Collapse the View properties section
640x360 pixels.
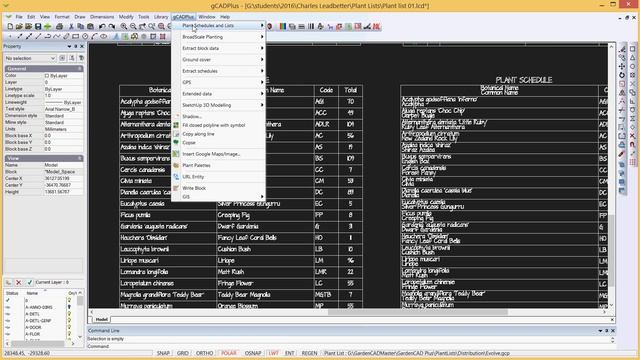[x=80, y=158]
